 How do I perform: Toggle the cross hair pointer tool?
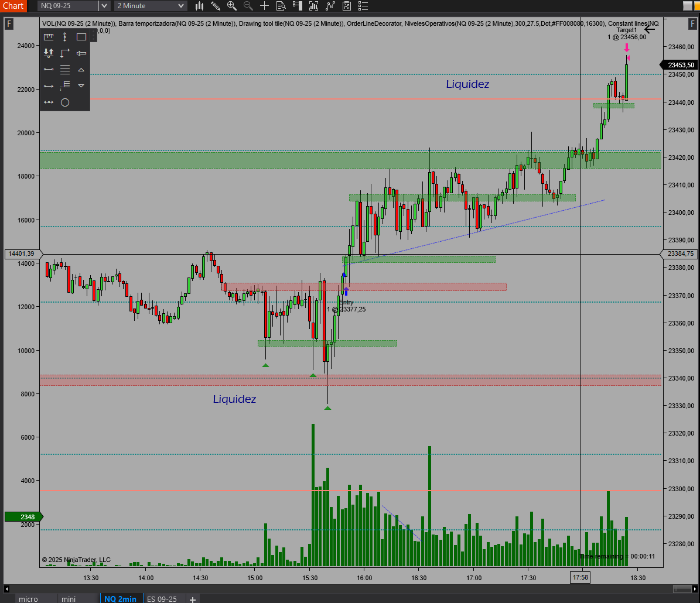(264, 6)
